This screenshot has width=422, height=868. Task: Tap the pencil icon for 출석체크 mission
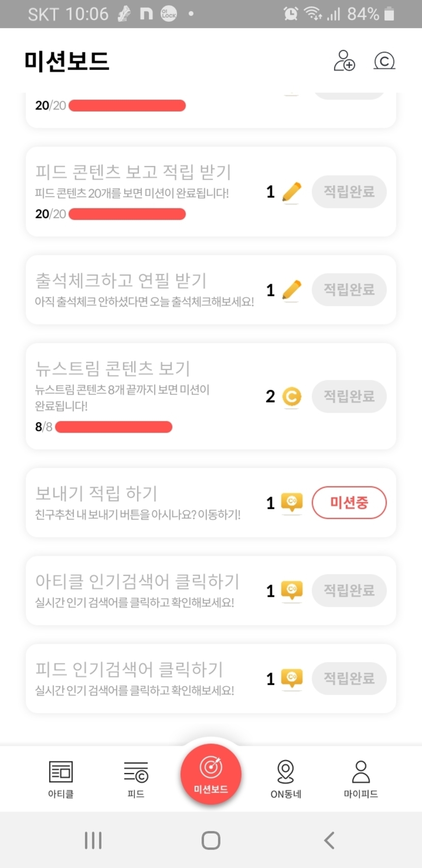(x=291, y=290)
